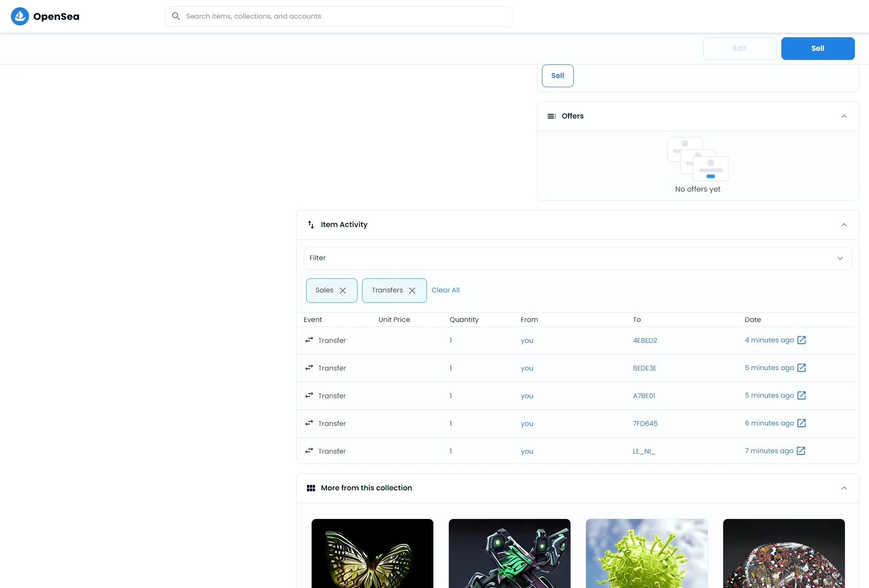Screen dimensions: 869x588
Task: Click the Event column header
Action: [313, 320]
